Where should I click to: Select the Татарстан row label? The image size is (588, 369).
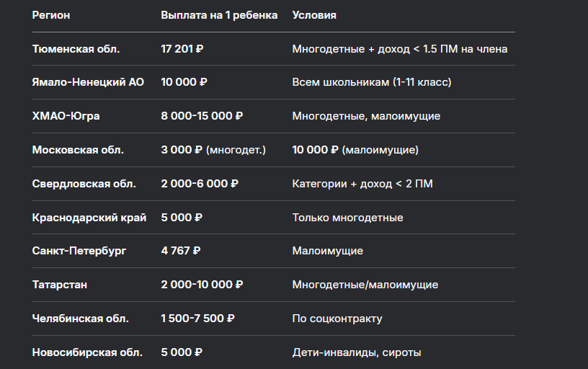click(60, 285)
